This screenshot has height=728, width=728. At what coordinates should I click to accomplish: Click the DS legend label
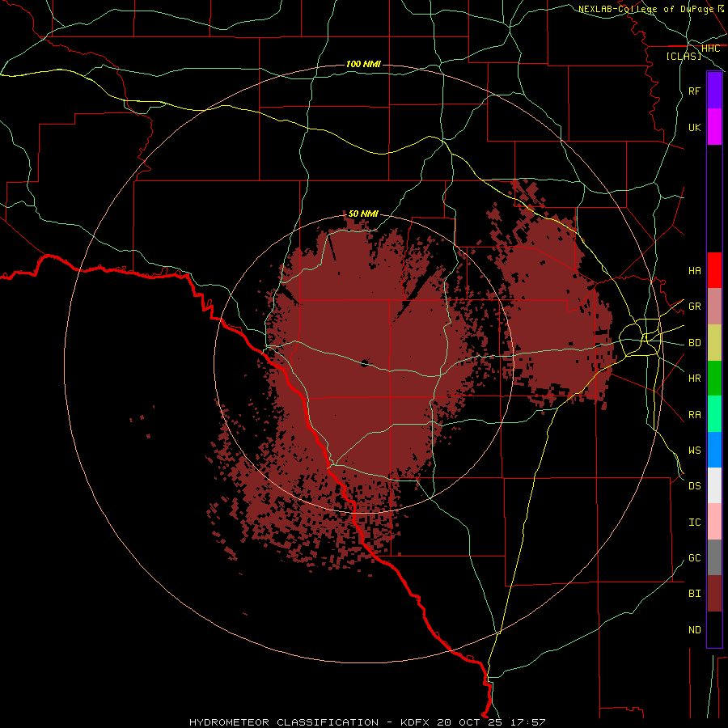(x=694, y=486)
